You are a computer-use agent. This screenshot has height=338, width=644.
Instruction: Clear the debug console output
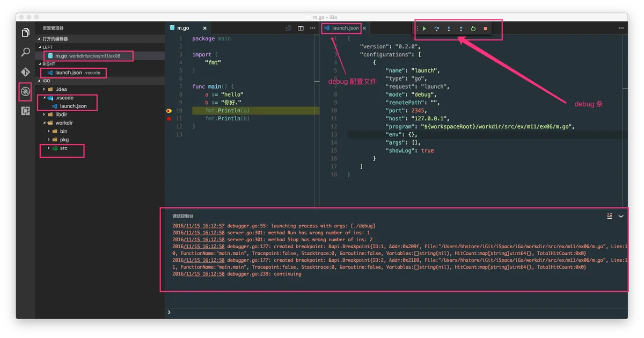[609, 216]
